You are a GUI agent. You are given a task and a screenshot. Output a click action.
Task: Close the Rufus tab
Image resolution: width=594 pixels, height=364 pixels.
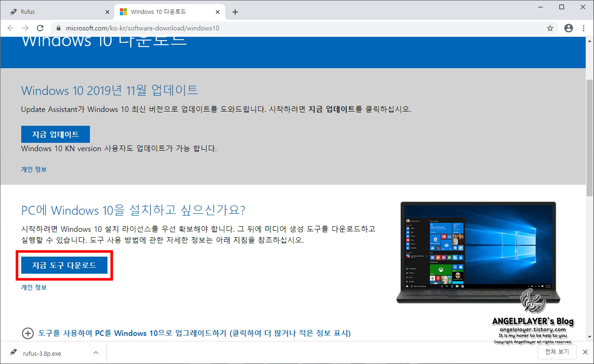click(107, 12)
